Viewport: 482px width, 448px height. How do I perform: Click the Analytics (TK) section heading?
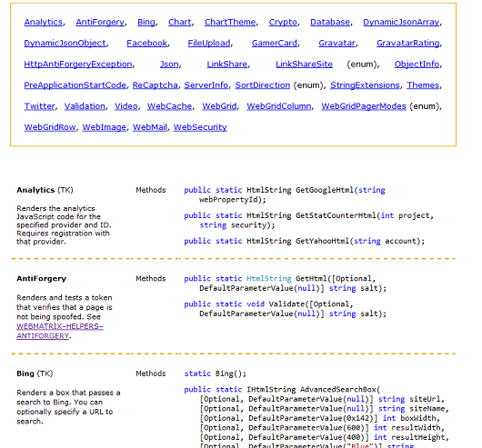[x=45, y=190]
